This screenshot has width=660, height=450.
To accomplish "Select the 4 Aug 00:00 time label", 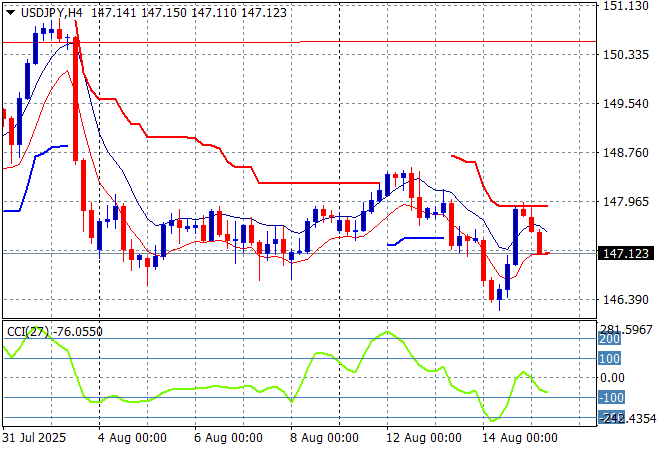I will coord(132,438).
